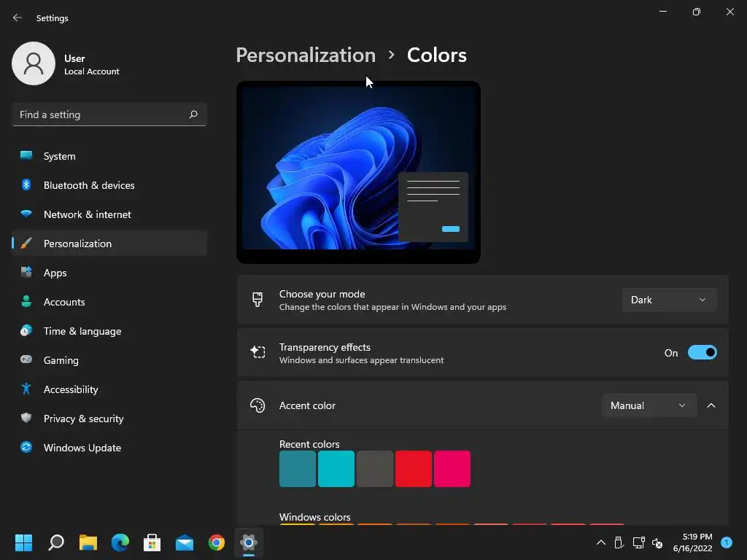Select Time & language category

coord(109,331)
